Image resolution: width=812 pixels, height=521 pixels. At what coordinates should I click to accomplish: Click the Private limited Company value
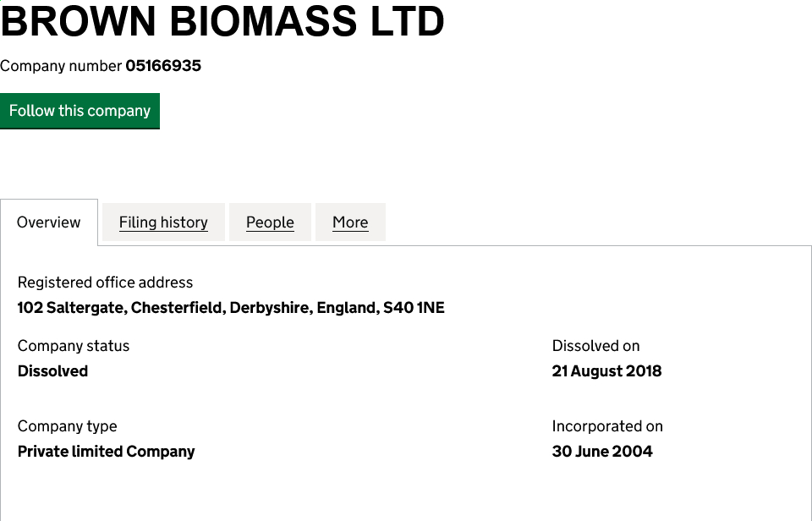[106, 452]
